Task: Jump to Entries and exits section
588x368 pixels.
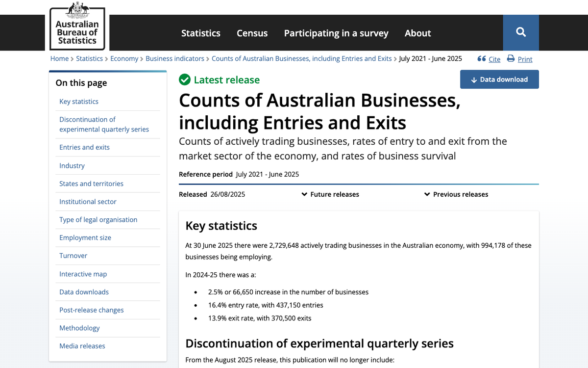Action: 85,147
